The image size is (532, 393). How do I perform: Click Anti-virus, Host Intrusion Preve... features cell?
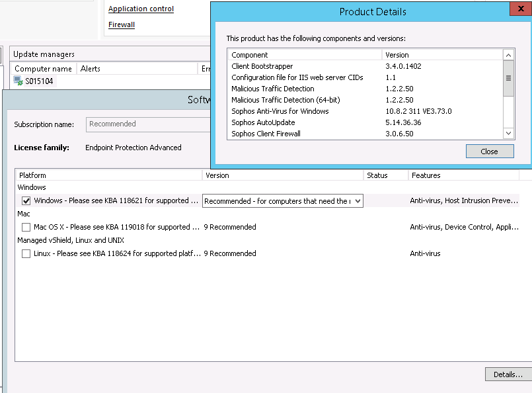click(x=464, y=200)
